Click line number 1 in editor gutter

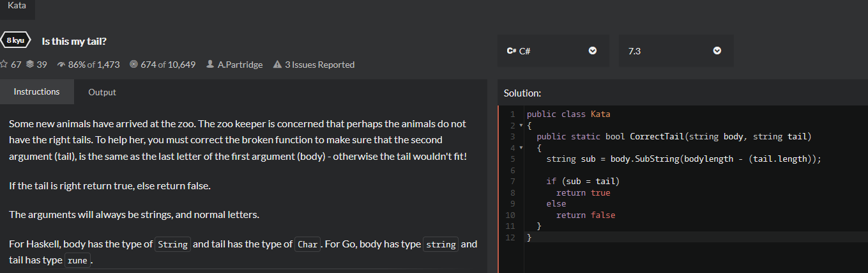[x=512, y=114]
